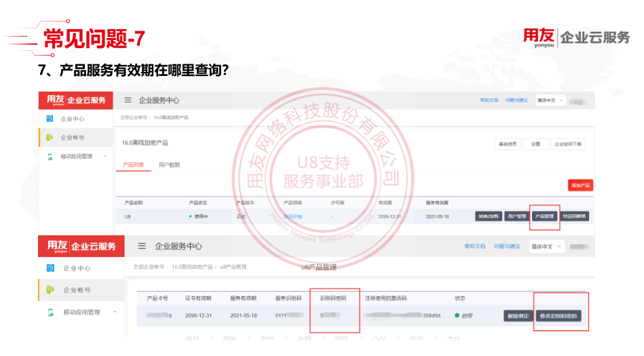This screenshot has height=356, width=644.
Task: Open the 简体中文 language dropdown in upper panel
Action: point(550,100)
